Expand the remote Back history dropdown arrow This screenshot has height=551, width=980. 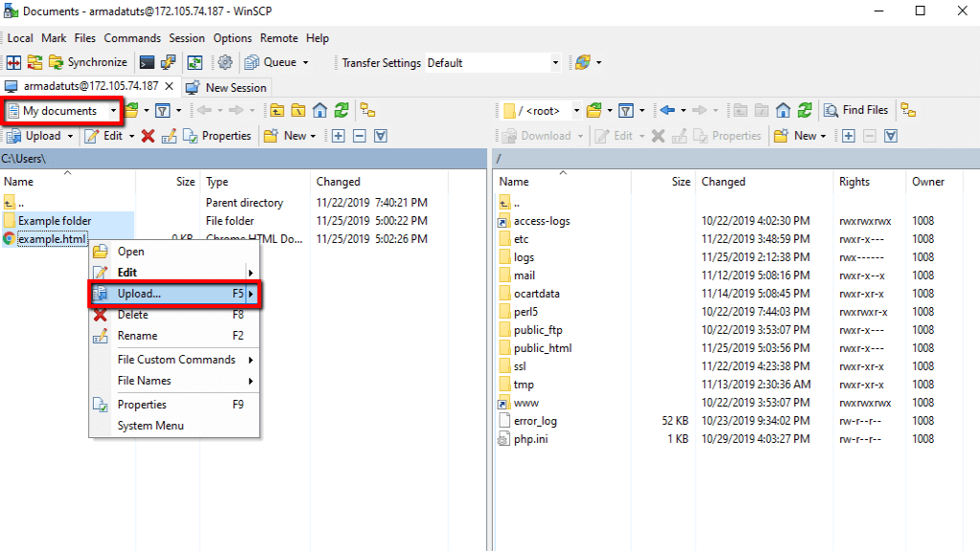click(x=683, y=111)
